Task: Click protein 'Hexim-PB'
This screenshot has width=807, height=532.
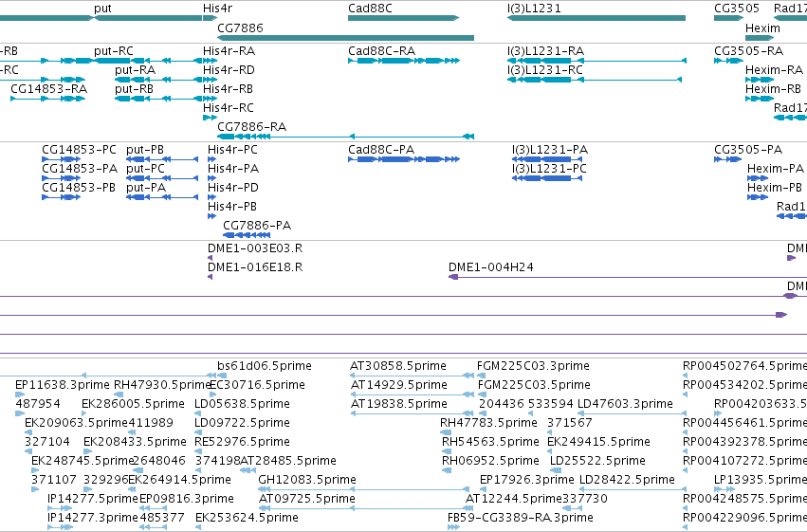Action: click(775, 188)
